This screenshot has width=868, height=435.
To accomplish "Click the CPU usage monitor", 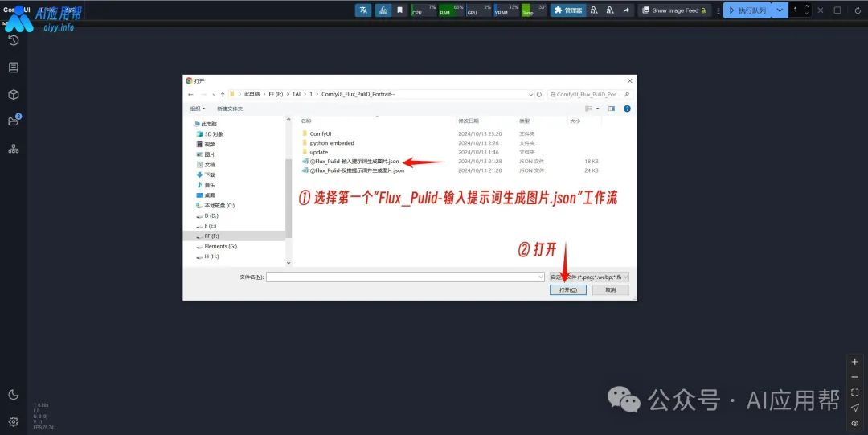I will pos(424,10).
